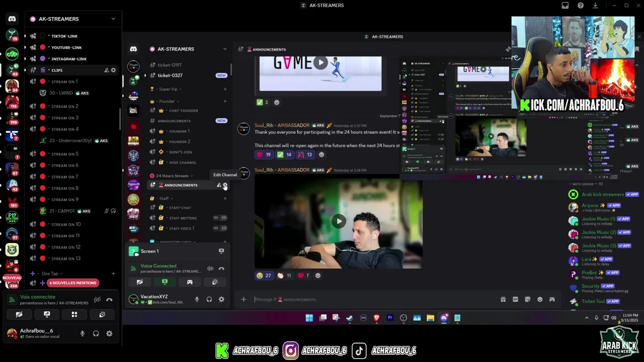Toggle microphone mute beside Achrafbou__6
This screenshot has width=644, height=362.
coord(83,333)
